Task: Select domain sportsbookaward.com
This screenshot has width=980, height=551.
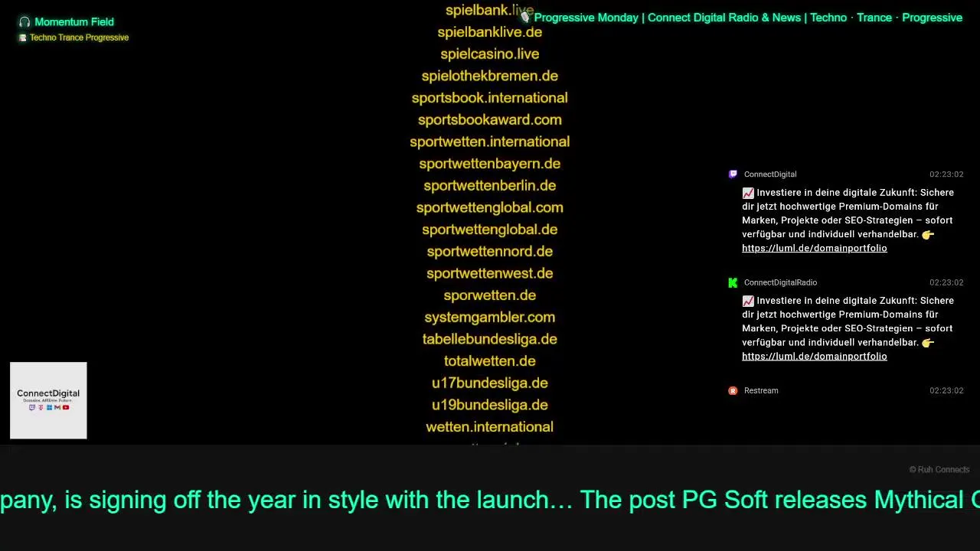Action: 490,120
